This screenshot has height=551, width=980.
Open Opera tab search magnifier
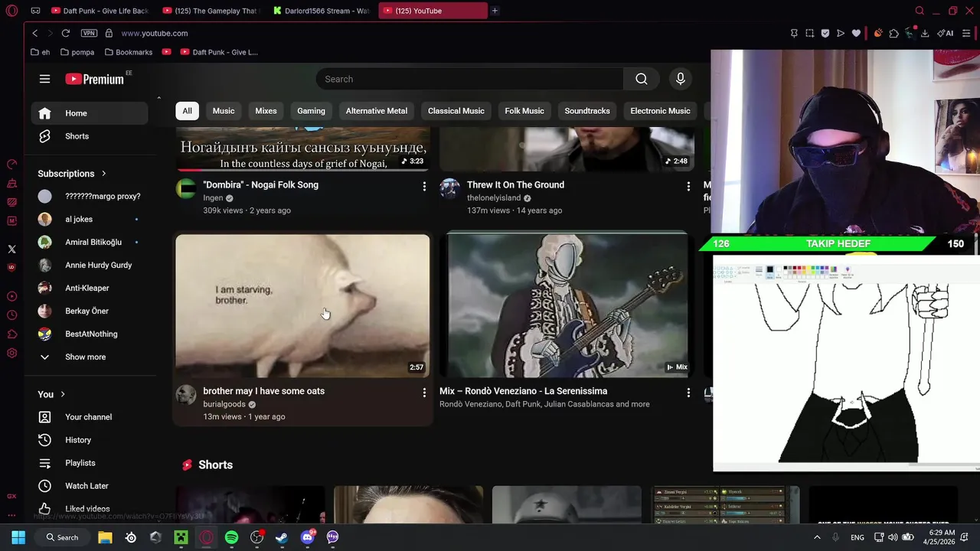click(920, 11)
